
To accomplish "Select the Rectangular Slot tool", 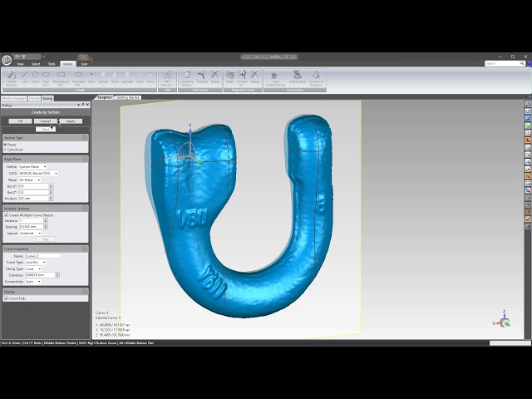I will pyautogui.click(x=61, y=79).
